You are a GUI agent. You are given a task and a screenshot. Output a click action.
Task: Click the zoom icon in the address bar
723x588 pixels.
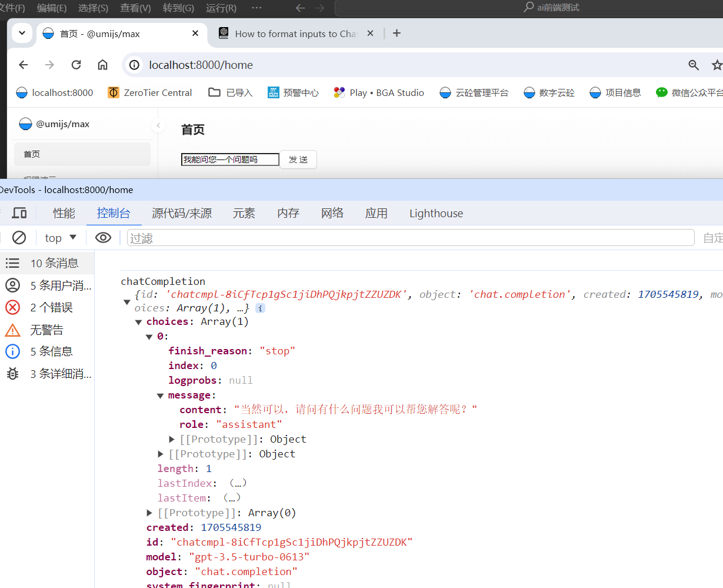pyautogui.click(x=694, y=65)
